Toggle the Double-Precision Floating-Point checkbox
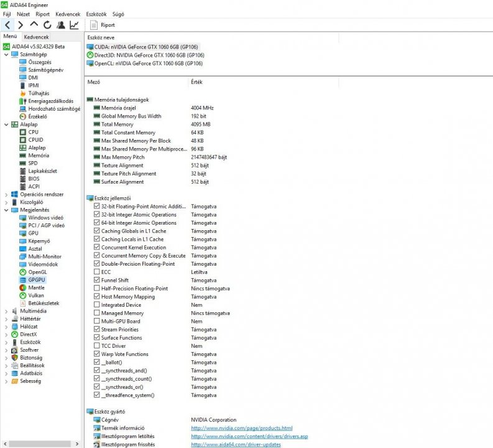 pos(97,264)
